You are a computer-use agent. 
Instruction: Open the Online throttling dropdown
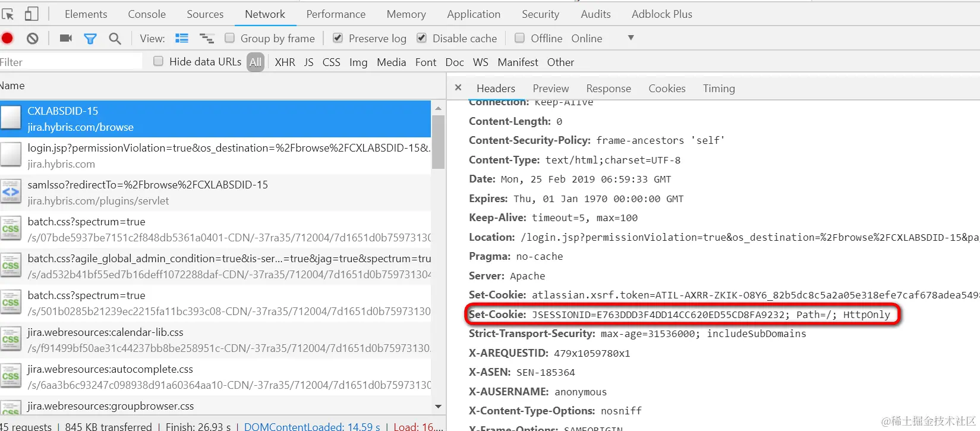pos(603,39)
